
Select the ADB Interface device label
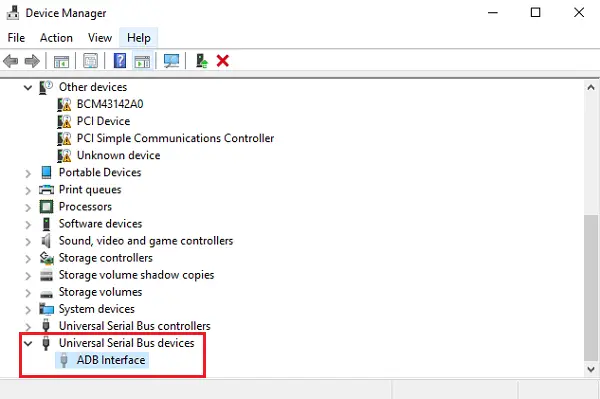[x=111, y=360]
